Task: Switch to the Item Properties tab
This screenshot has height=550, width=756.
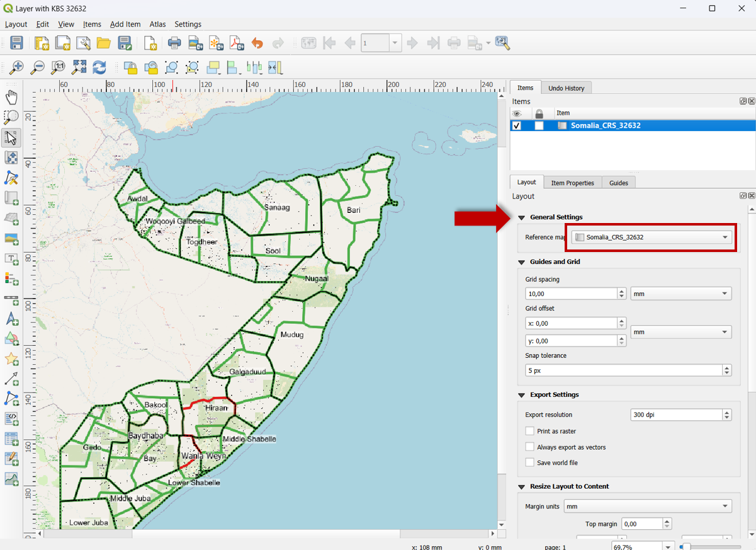Action: [x=572, y=183]
